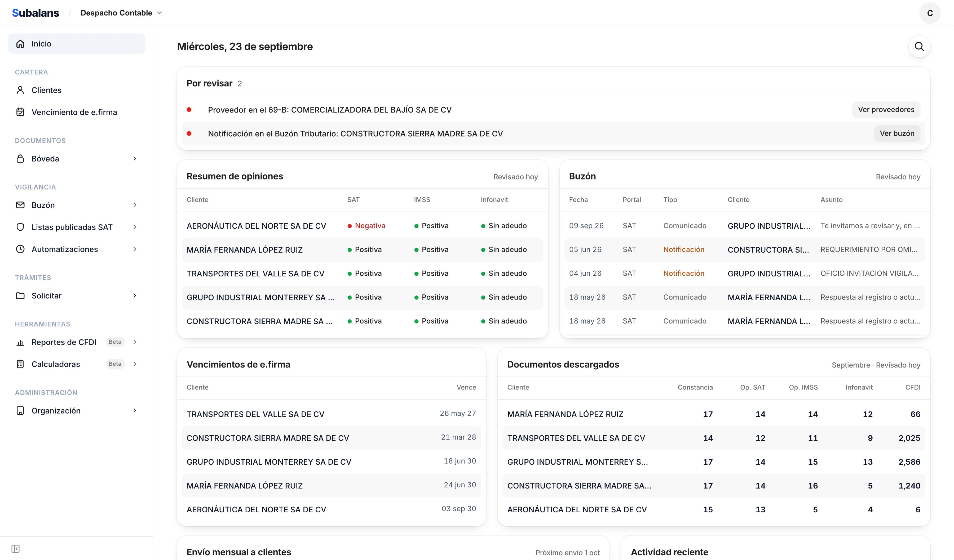Click the Calculadoras calculator icon
This screenshot has height=560, width=954.
pyautogui.click(x=20, y=364)
